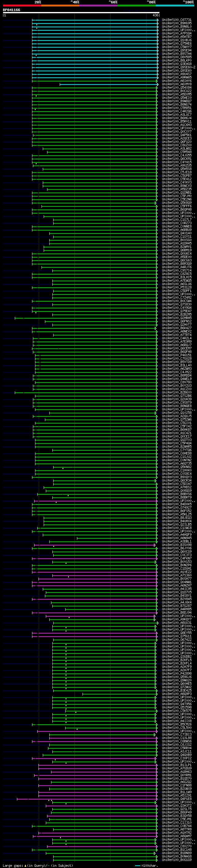Click the cyan alignment bar for UniRef100_C6T731
Viewport: 197px width, 868px height.
coord(95,20)
